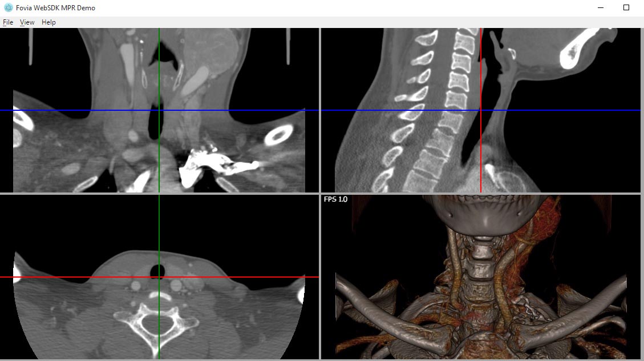
Task: Click the blue horizontal line in sagittal view
Action: pos(570,110)
